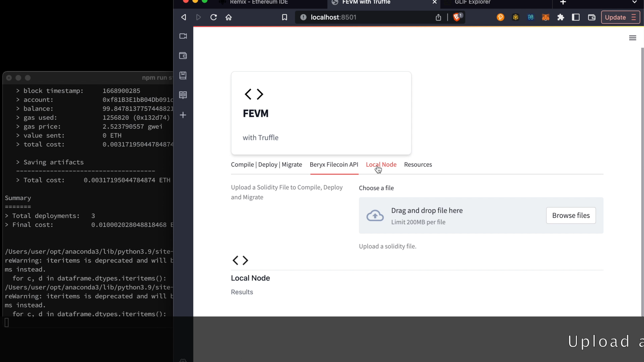Image resolution: width=644 pixels, height=362 pixels.
Task: Open the extensions puzzle icon
Action: pyautogui.click(x=561, y=17)
